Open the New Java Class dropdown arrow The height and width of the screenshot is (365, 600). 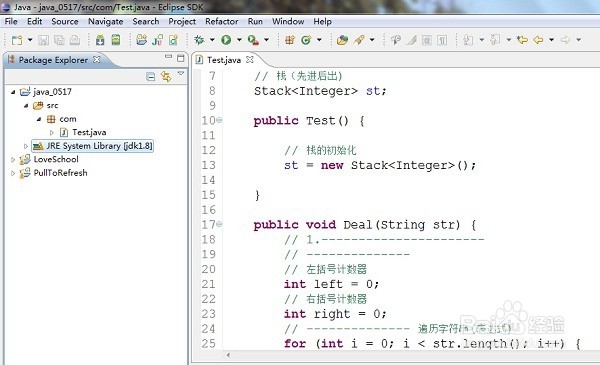tap(319, 40)
